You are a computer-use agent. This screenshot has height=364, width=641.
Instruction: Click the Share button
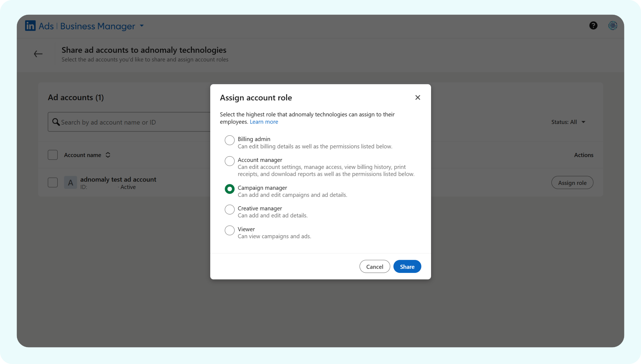click(x=407, y=267)
